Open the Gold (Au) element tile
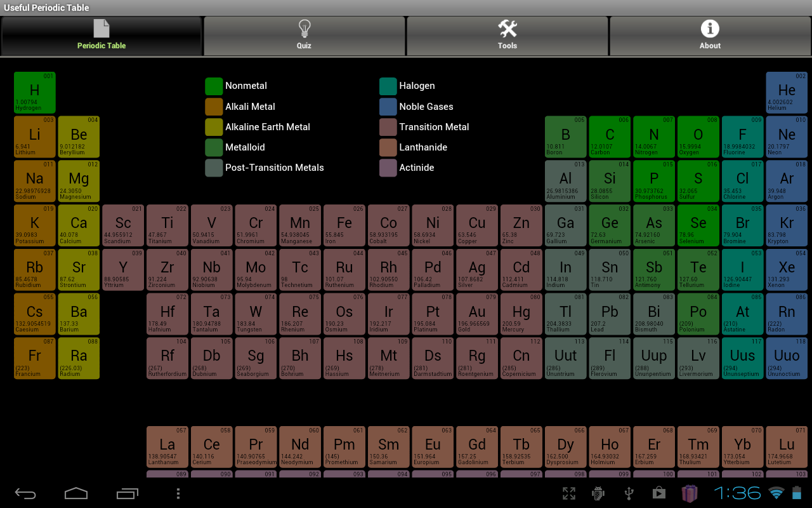This screenshot has width=812, height=508. [477, 314]
